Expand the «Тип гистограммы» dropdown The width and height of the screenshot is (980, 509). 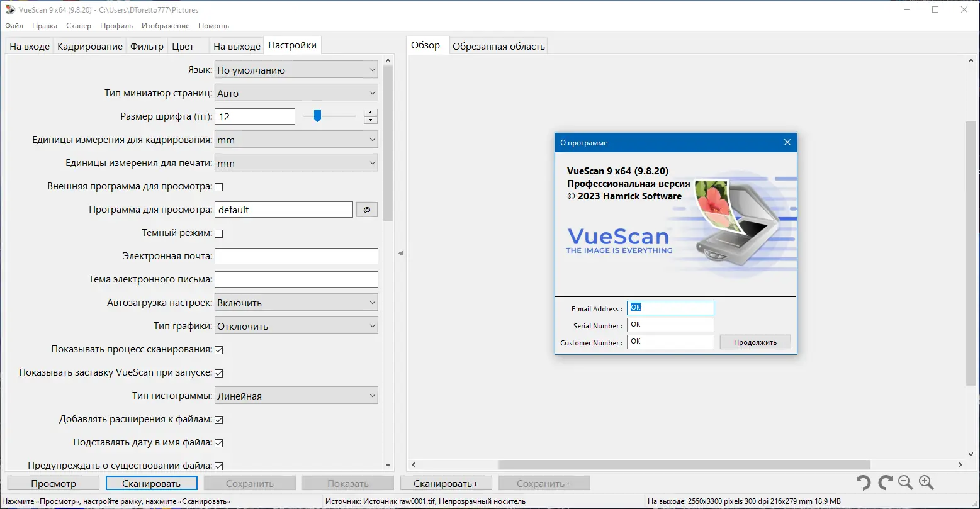coord(296,396)
